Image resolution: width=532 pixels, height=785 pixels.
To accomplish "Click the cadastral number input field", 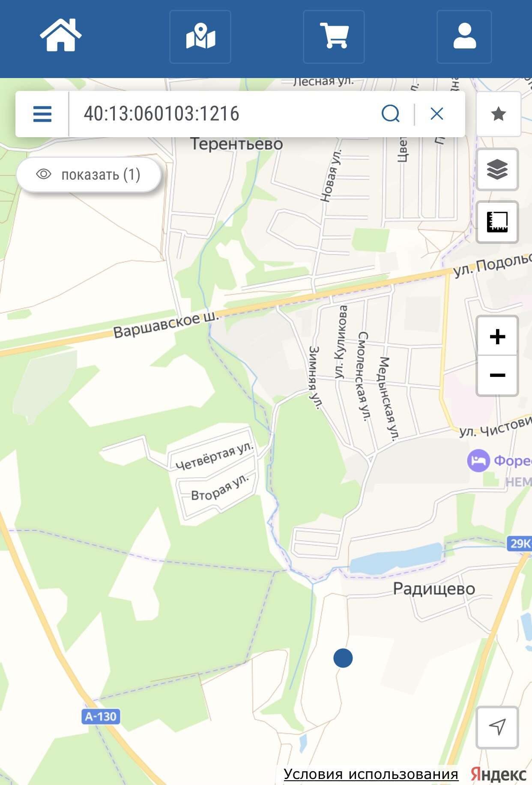I will [x=223, y=114].
